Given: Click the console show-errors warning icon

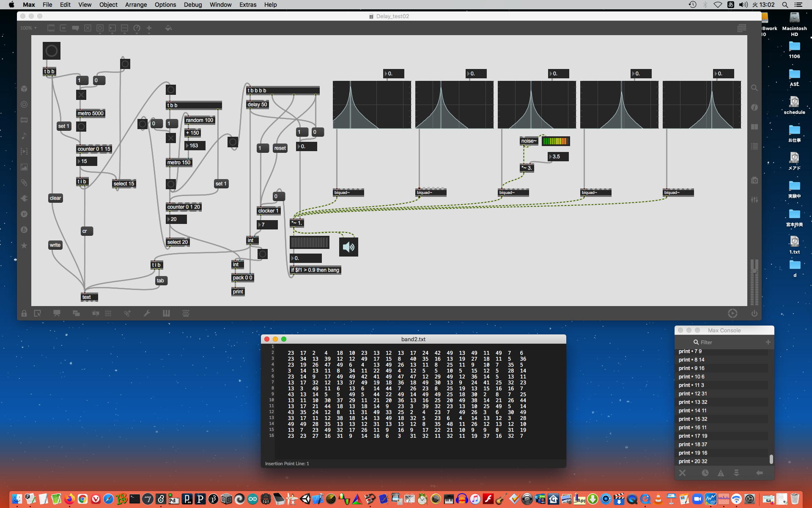Looking at the screenshot, I should point(721,473).
